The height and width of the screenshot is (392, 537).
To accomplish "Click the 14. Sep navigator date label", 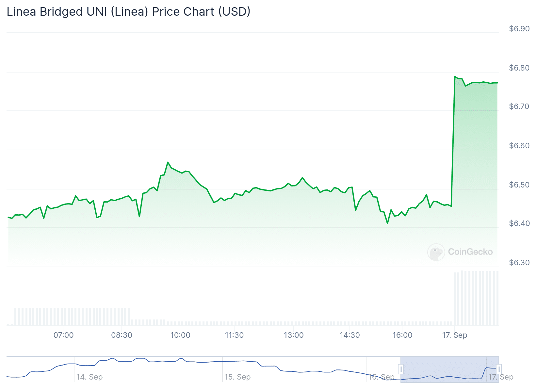I will (89, 377).
